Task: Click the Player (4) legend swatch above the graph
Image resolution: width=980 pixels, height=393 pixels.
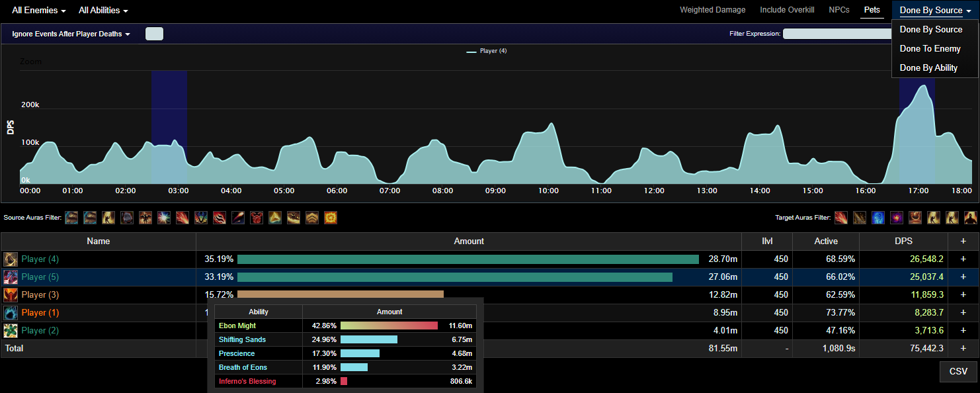Action: click(x=471, y=51)
